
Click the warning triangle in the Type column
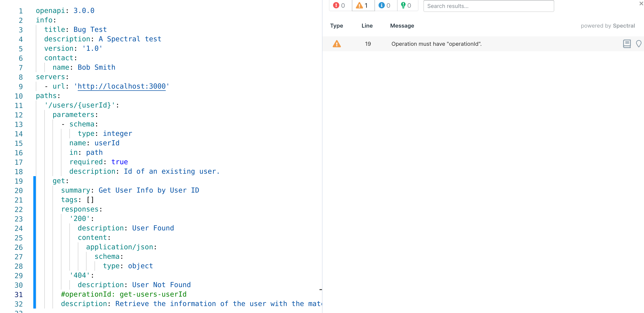pos(337,44)
